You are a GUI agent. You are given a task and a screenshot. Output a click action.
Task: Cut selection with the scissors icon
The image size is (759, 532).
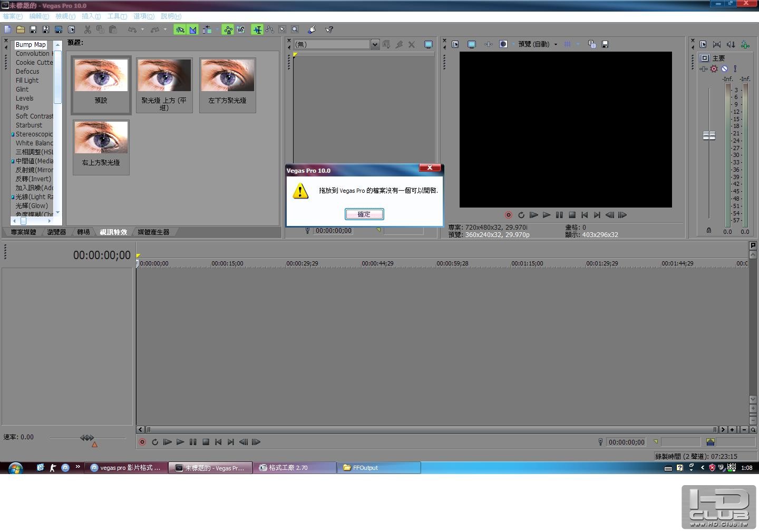coord(87,29)
